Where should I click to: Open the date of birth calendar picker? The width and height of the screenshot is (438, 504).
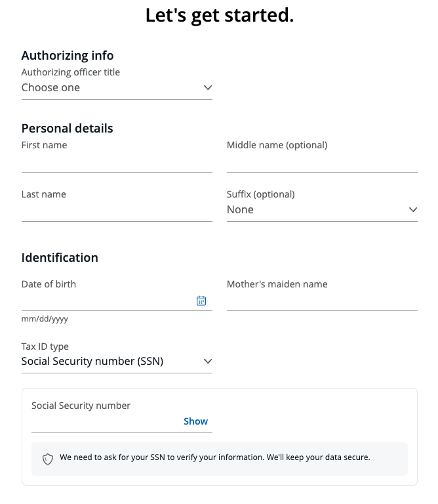(201, 301)
